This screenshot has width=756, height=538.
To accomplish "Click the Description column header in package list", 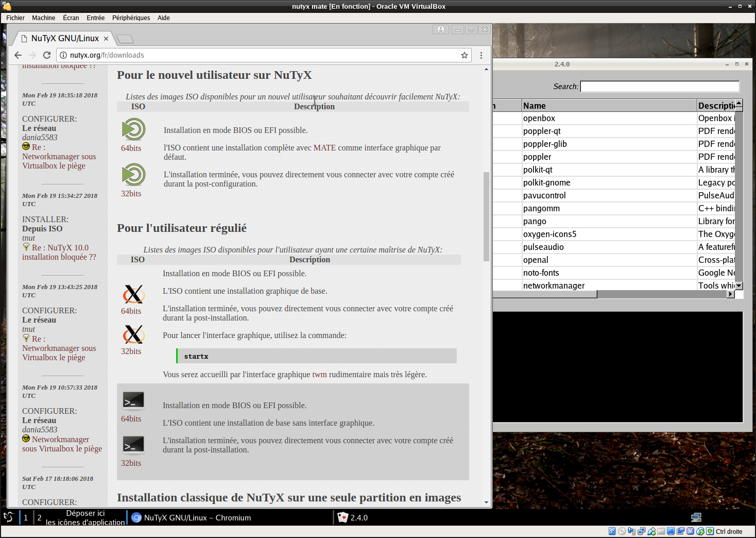I will coord(716,106).
